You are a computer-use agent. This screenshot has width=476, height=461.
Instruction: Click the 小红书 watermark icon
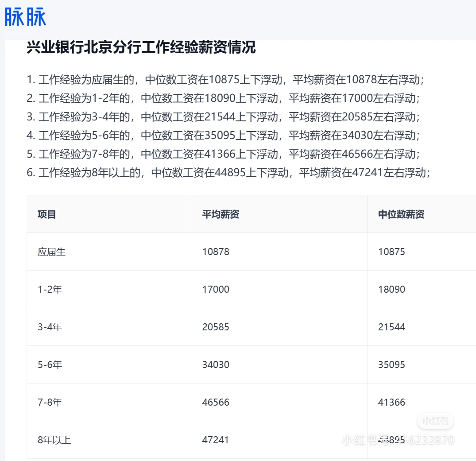click(x=436, y=421)
